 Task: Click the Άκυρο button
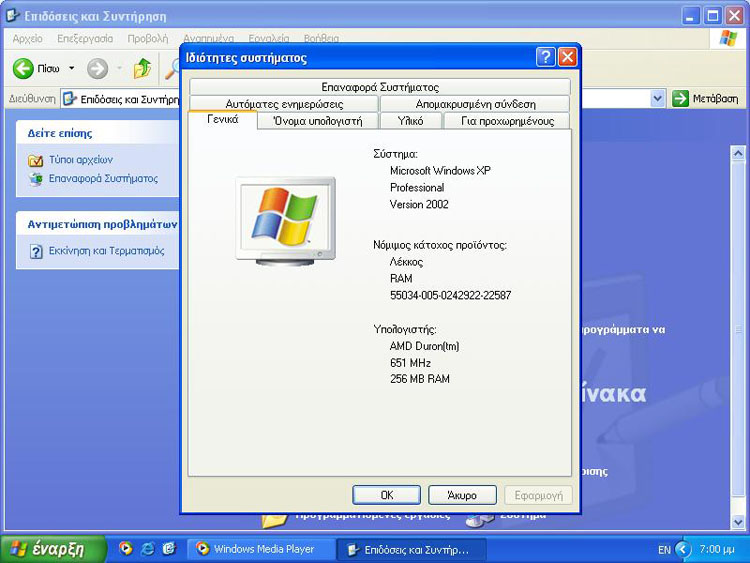point(462,495)
